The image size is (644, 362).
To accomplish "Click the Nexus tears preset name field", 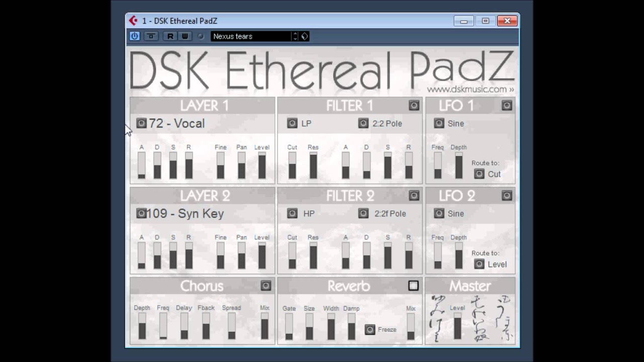I will (x=251, y=36).
